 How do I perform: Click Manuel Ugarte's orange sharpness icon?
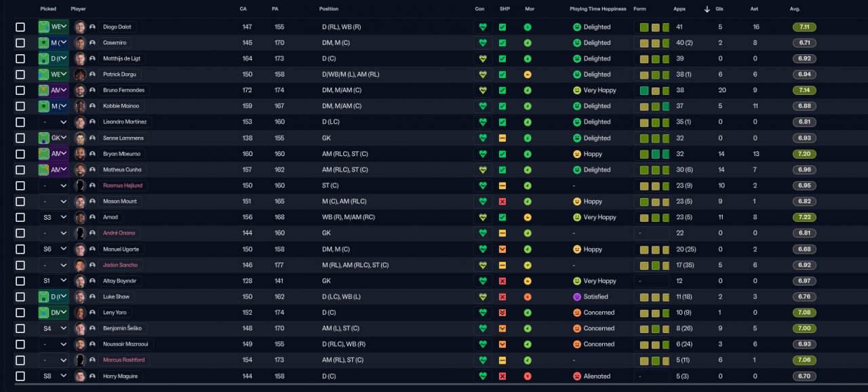coord(502,249)
